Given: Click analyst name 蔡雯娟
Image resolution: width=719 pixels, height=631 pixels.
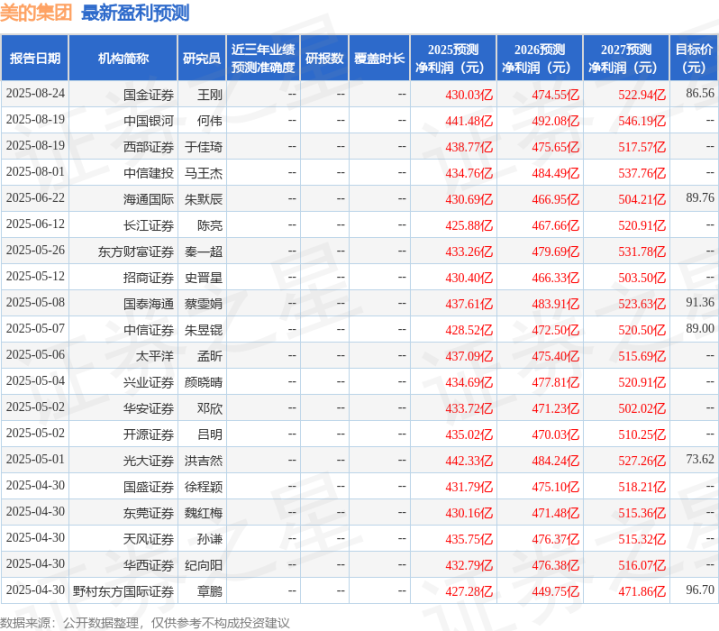Looking at the screenshot, I should 204,304.
